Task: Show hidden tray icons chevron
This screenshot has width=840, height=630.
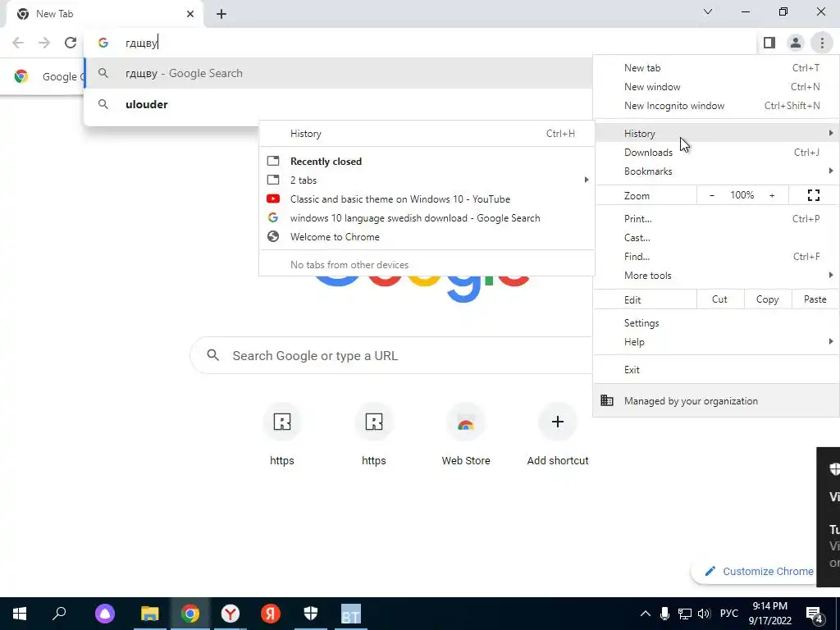Action: click(x=646, y=614)
